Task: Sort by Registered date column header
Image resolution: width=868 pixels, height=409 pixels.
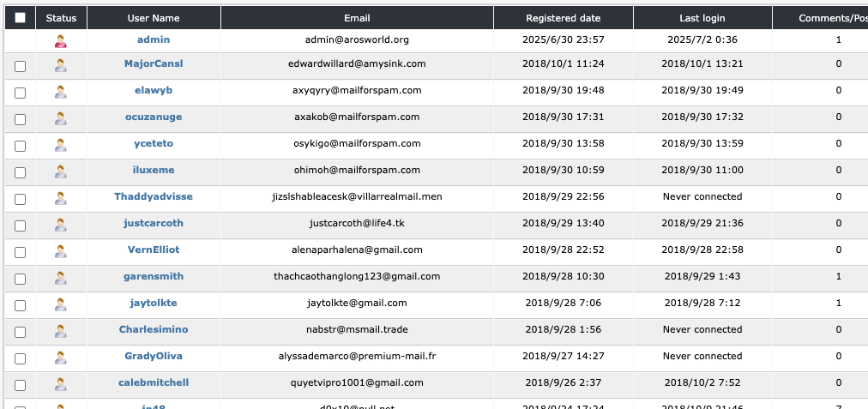Action: [x=564, y=18]
